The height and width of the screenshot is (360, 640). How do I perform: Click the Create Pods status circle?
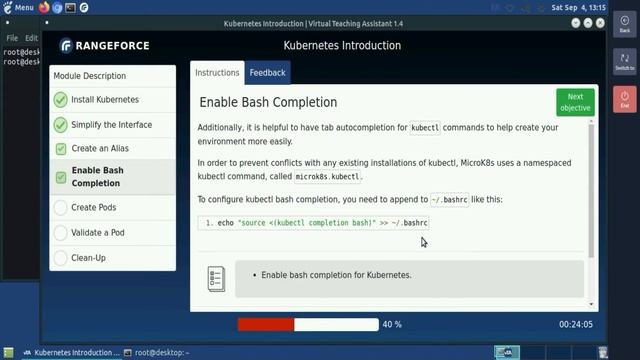(60, 207)
